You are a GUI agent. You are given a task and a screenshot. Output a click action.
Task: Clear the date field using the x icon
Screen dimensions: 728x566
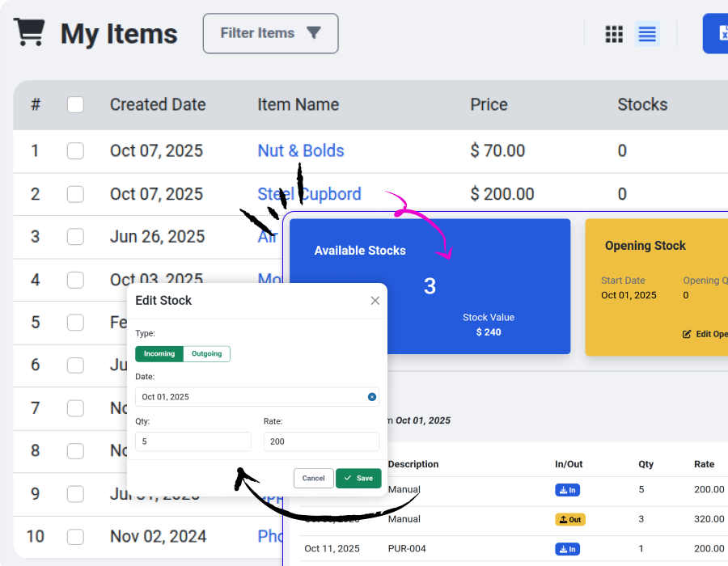[x=371, y=397]
